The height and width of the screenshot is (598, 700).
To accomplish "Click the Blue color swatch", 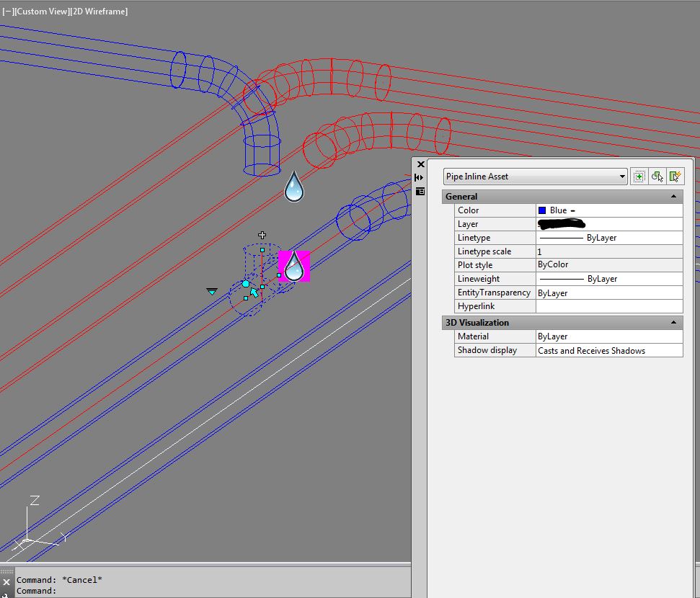I will tap(541, 210).
